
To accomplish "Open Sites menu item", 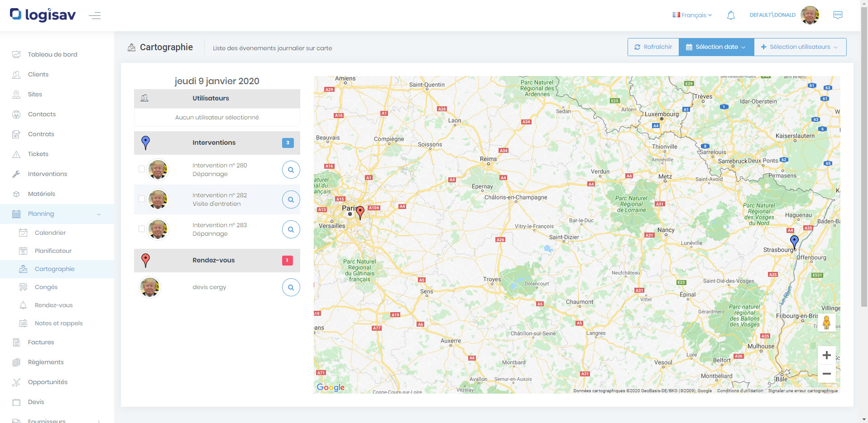I will pyautogui.click(x=35, y=94).
